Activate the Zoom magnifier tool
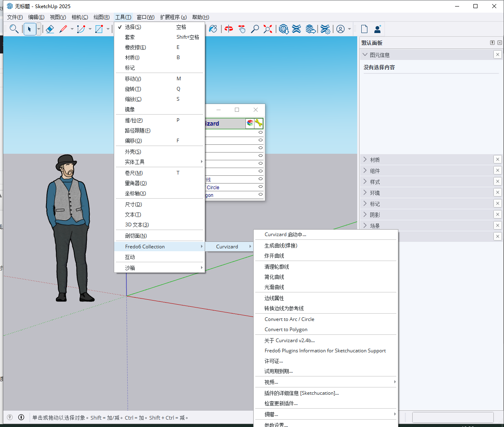The height and width of the screenshot is (427, 504). [x=255, y=29]
